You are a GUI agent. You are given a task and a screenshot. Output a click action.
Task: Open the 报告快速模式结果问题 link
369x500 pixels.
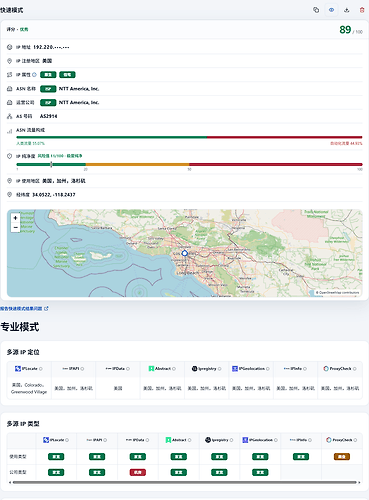24,309
